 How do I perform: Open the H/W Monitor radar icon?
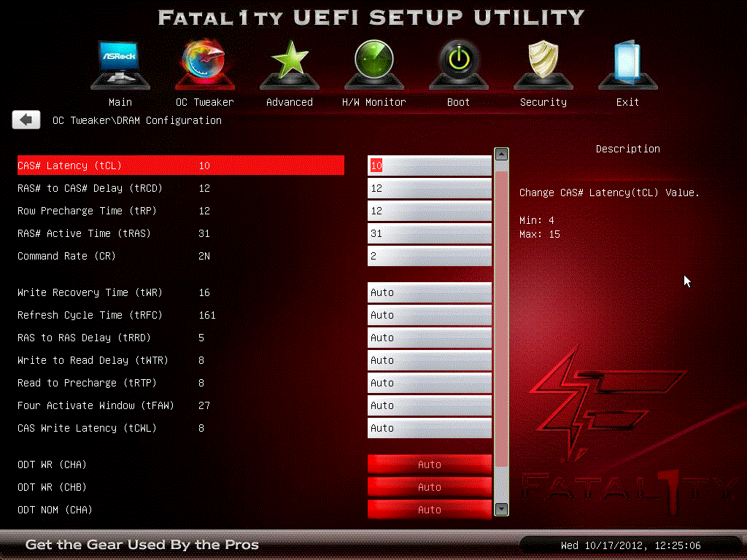point(374,65)
